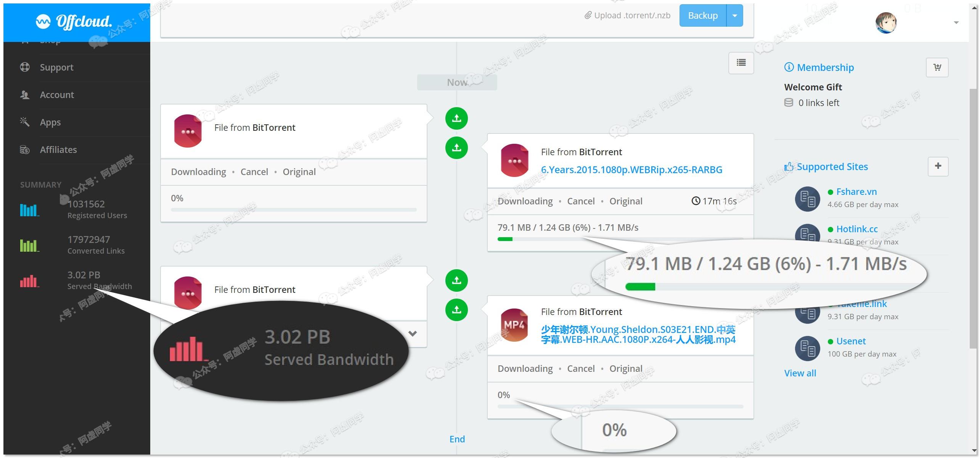Viewport: 980px width, 458px height.
Task: Click the user avatar picture
Action: point(885,23)
